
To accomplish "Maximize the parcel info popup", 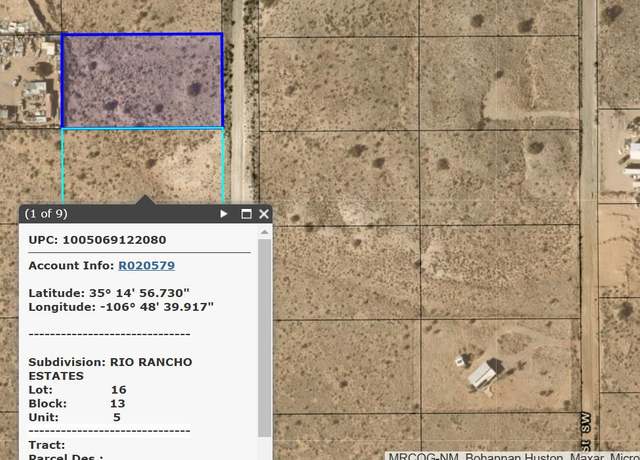I will 246,214.
